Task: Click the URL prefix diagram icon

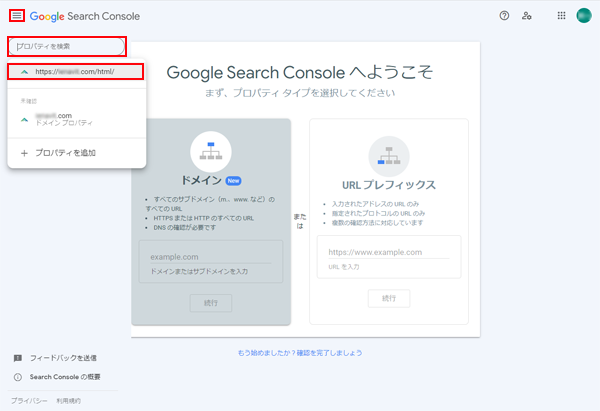Action: 389,157
